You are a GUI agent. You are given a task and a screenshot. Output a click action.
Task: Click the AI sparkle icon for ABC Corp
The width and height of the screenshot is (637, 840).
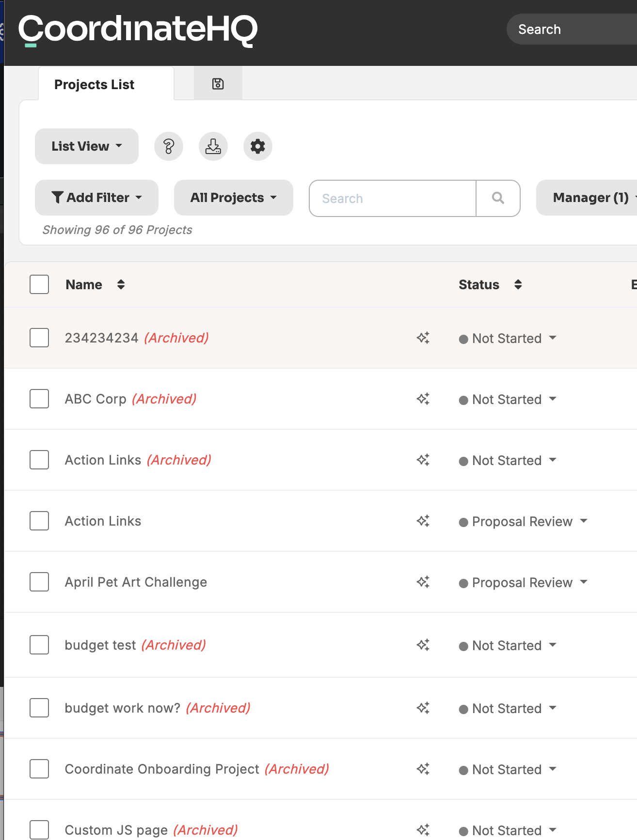(x=423, y=399)
